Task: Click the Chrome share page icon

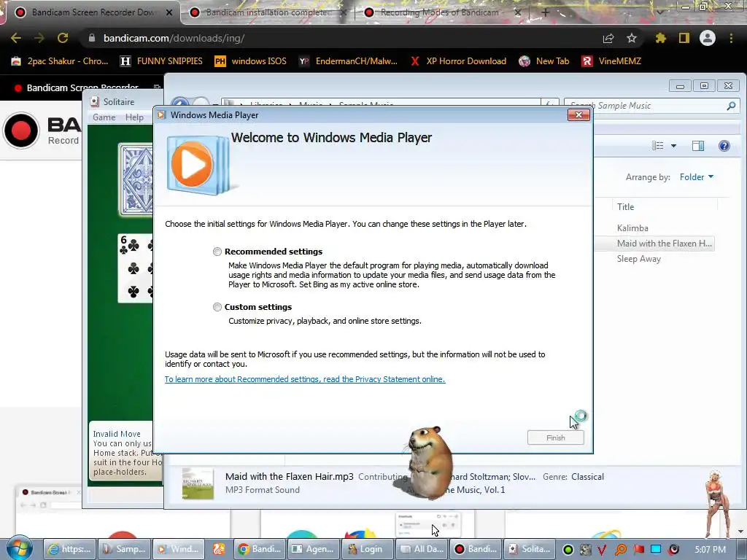Action: click(608, 38)
